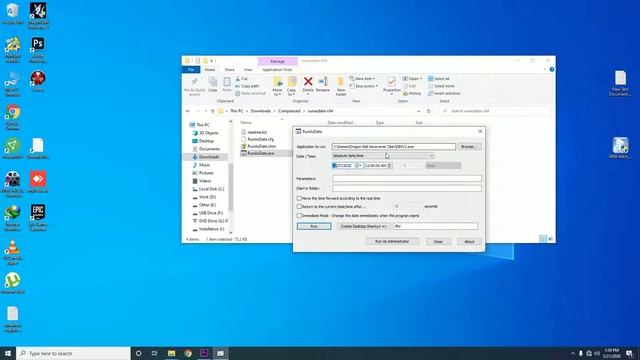The image size is (640, 360).
Task: Switch to the View ribbon tab
Action: click(x=248, y=70)
